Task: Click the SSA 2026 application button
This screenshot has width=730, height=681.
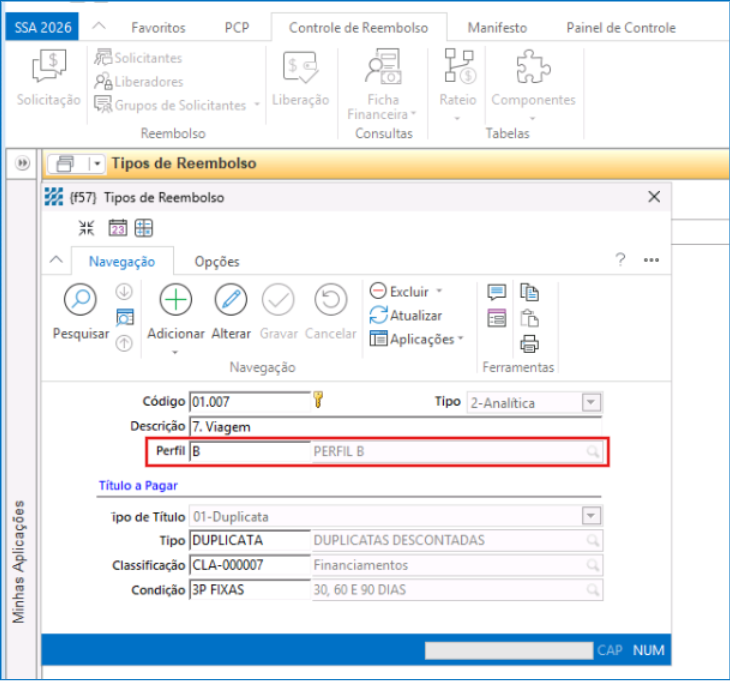Action: [43, 27]
